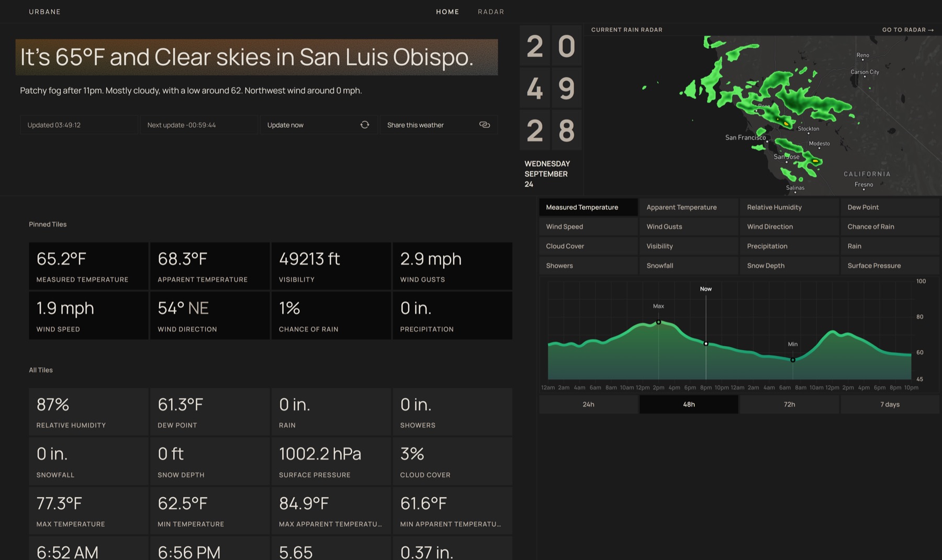Click the Reno label on the radar map

click(862, 55)
